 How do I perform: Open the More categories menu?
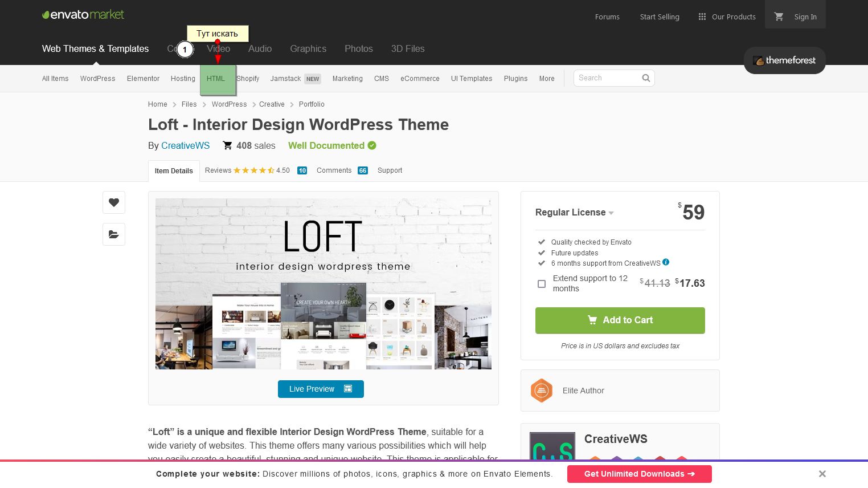pyautogui.click(x=547, y=79)
